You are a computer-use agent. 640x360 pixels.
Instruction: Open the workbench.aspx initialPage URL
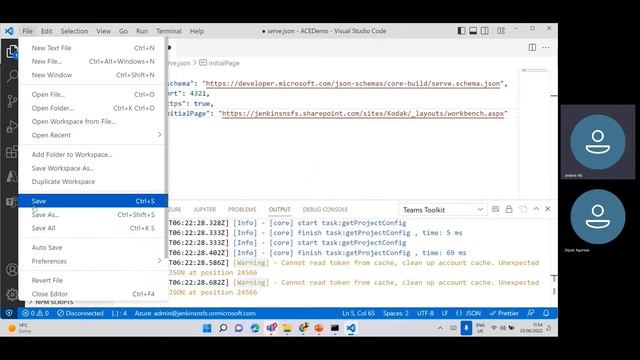363,113
